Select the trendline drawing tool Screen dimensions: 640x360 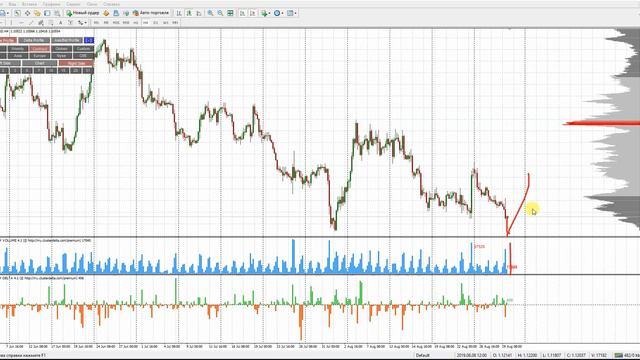coord(31,22)
